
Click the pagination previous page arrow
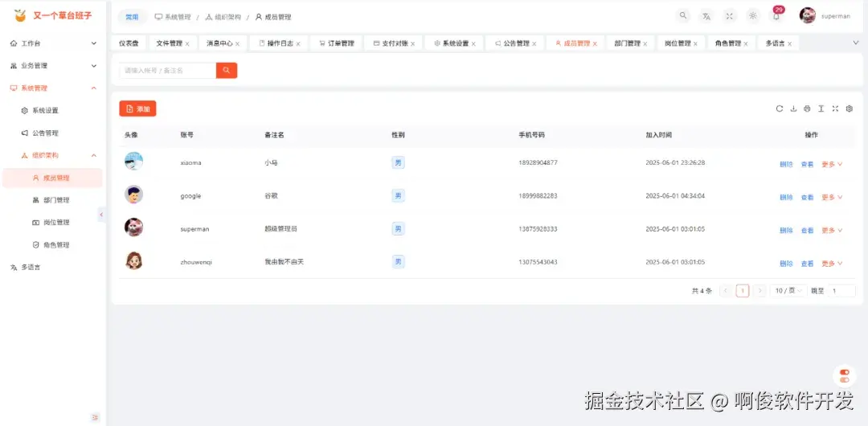pyautogui.click(x=726, y=291)
